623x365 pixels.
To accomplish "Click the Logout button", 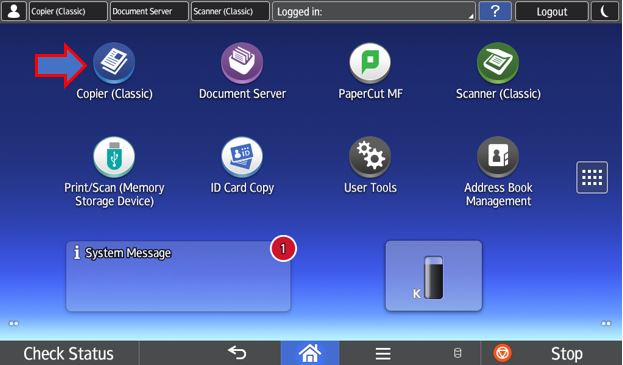I will pyautogui.click(x=551, y=11).
